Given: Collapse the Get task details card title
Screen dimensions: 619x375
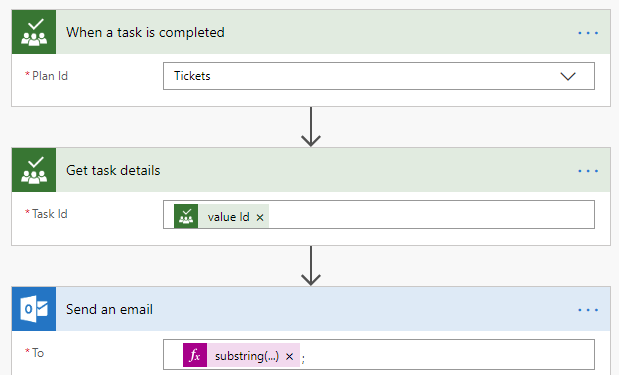Looking at the screenshot, I should [x=113, y=171].
